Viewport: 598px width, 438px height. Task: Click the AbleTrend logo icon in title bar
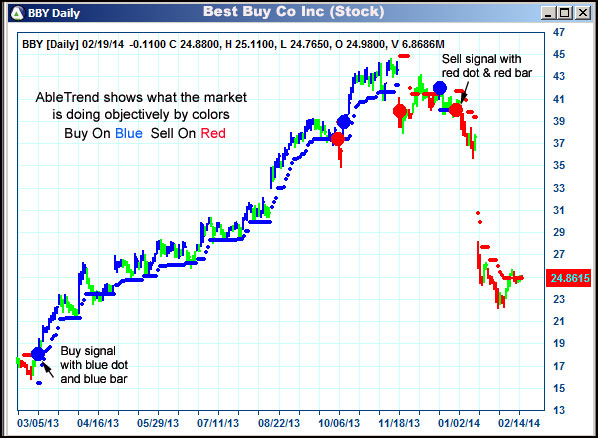[x=17, y=13]
